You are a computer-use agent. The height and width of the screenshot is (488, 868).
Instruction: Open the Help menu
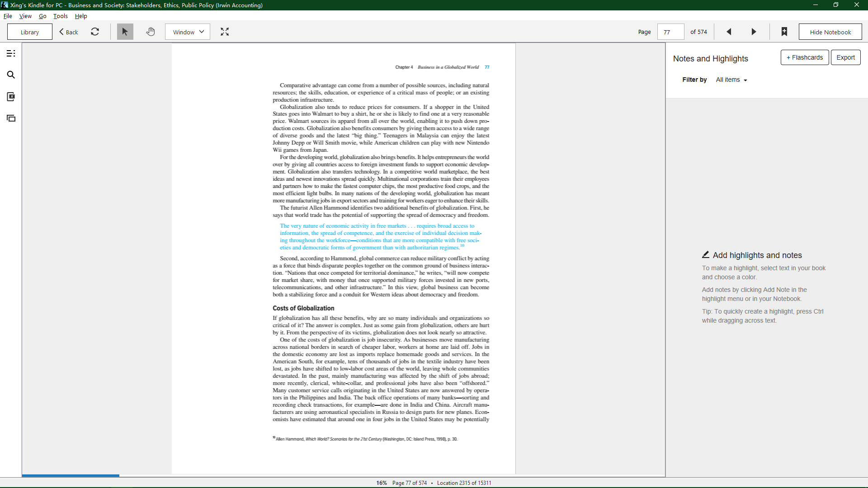(81, 16)
